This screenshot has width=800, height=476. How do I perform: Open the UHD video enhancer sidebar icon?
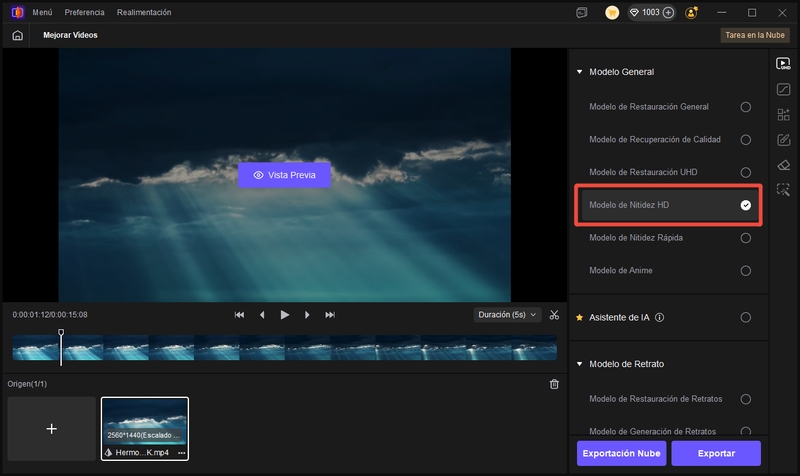[784, 64]
